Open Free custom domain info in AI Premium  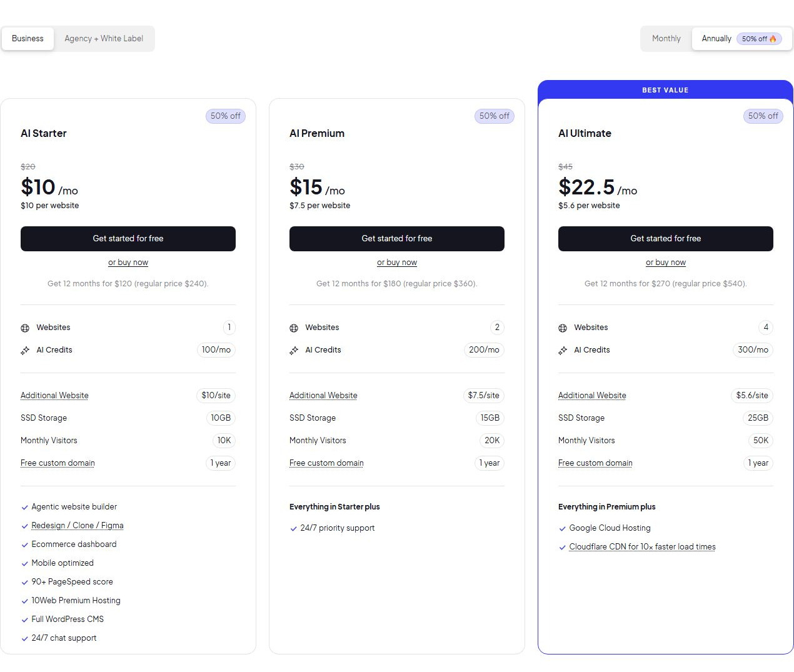coord(326,463)
